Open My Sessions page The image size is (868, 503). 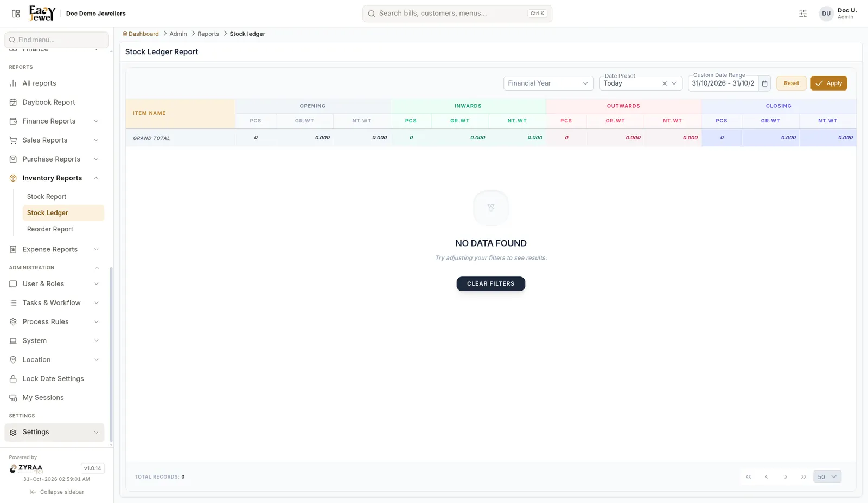click(54, 398)
